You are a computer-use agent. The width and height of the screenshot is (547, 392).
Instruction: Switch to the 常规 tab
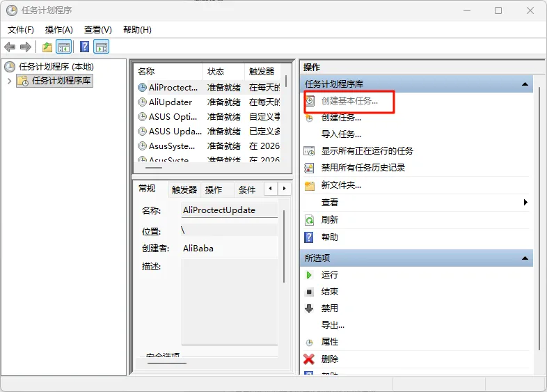click(148, 189)
